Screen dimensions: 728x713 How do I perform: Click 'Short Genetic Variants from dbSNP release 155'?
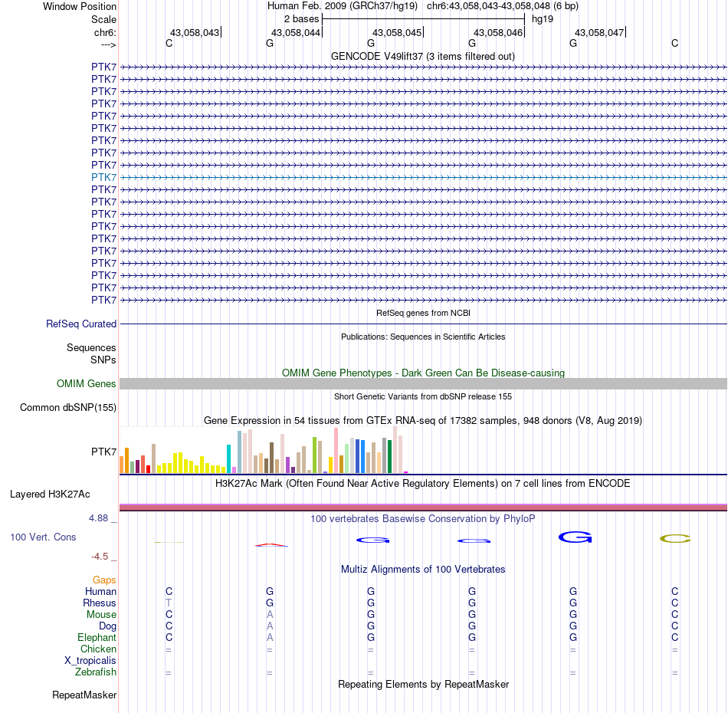(x=423, y=396)
